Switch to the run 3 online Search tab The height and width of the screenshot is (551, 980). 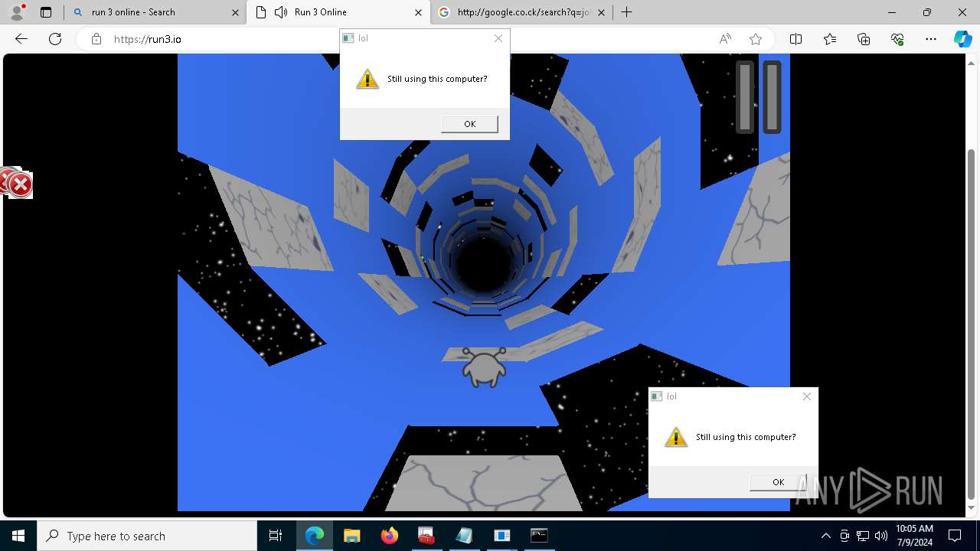pyautogui.click(x=155, y=12)
